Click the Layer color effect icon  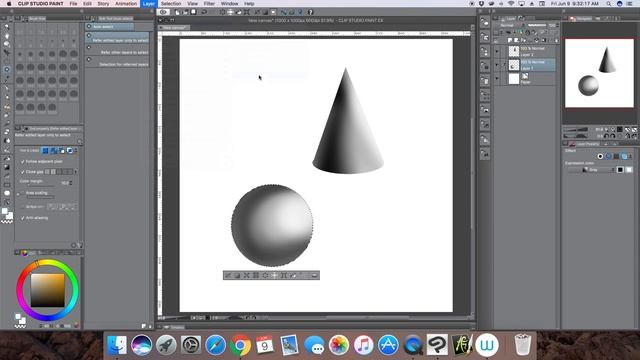coord(624,156)
